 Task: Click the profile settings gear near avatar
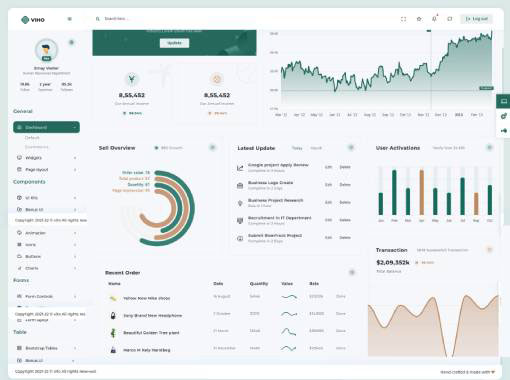point(71,42)
